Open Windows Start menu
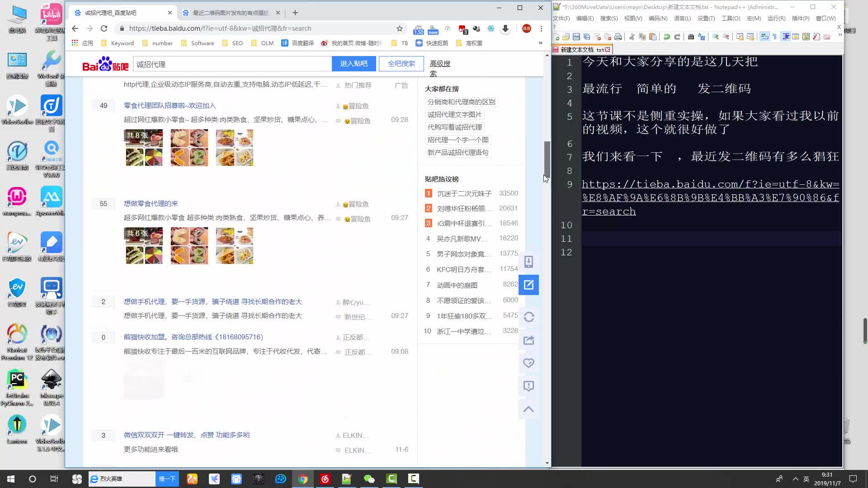Image resolution: width=868 pixels, height=488 pixels. tap(11, 479)
